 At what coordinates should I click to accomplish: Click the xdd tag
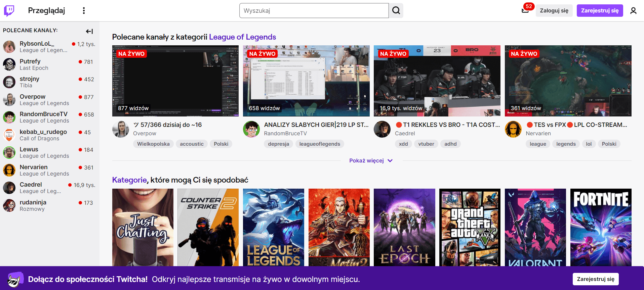point(403,144)
